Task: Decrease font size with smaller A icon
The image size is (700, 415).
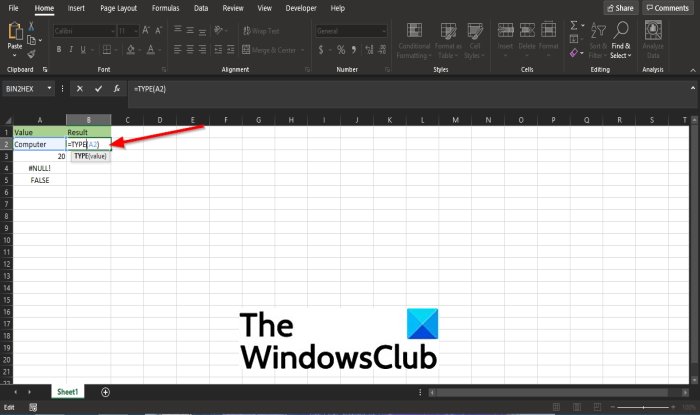Action: pos(158,30)
